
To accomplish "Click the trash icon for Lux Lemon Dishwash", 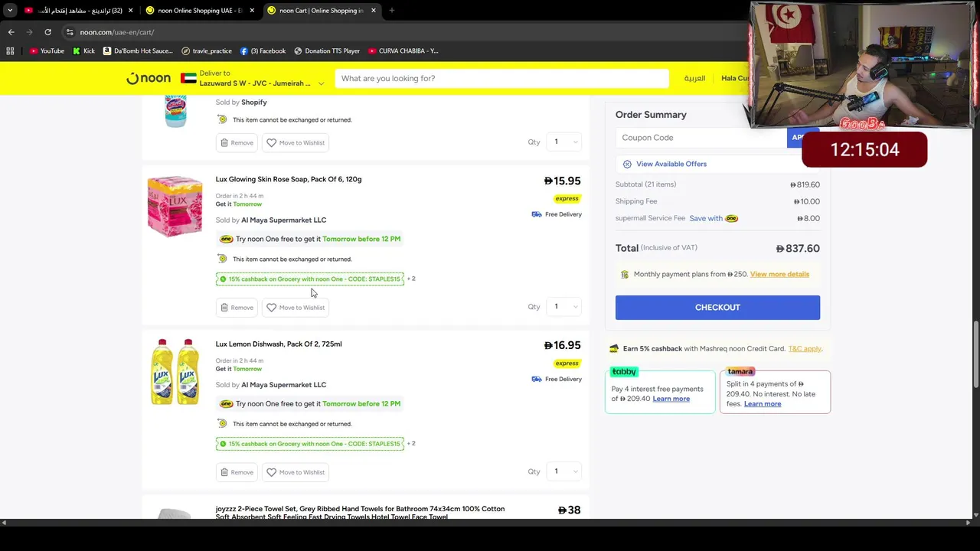I will (224, 472).
